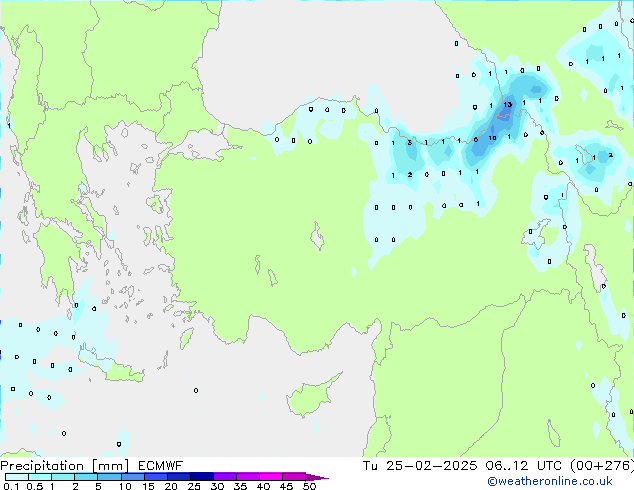This screenshot has height=490, width=634.
Task: Select the 35 to 40 mm legend swatch
Action: click(248, 477)
